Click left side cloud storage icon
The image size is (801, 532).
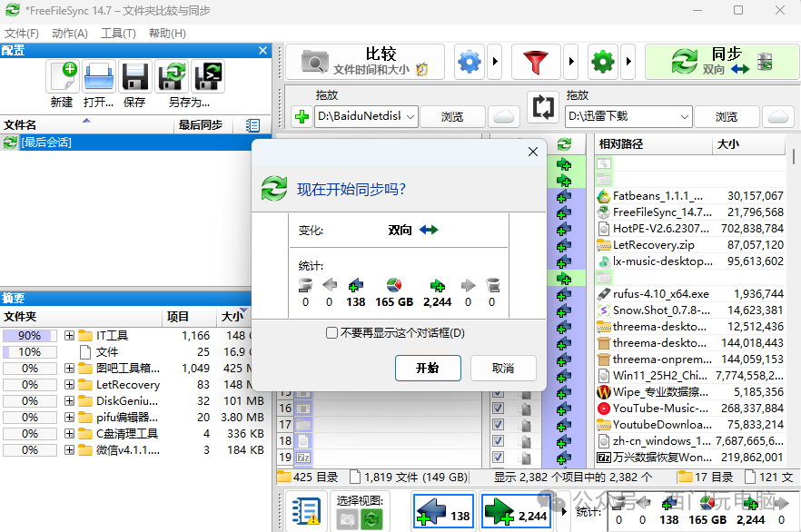(504, 116)
